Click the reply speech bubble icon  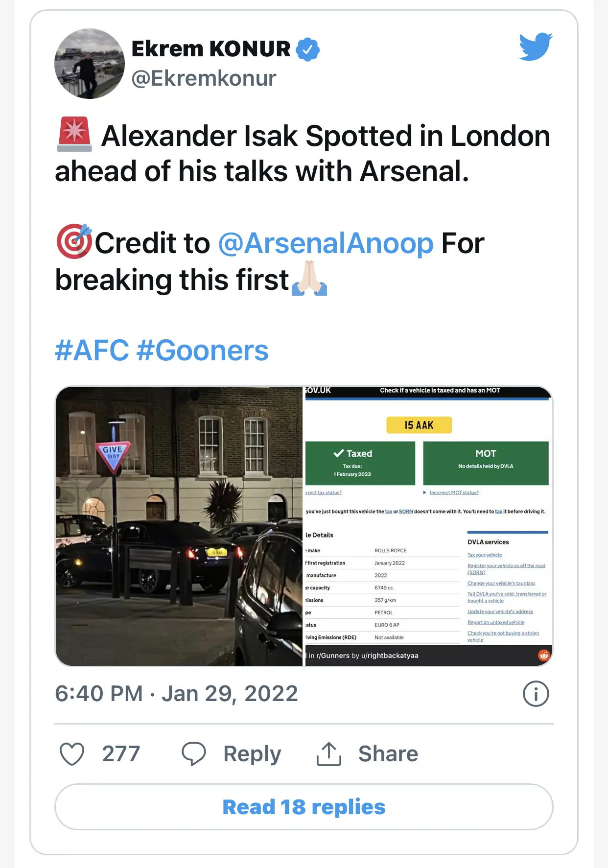point(194,753)
